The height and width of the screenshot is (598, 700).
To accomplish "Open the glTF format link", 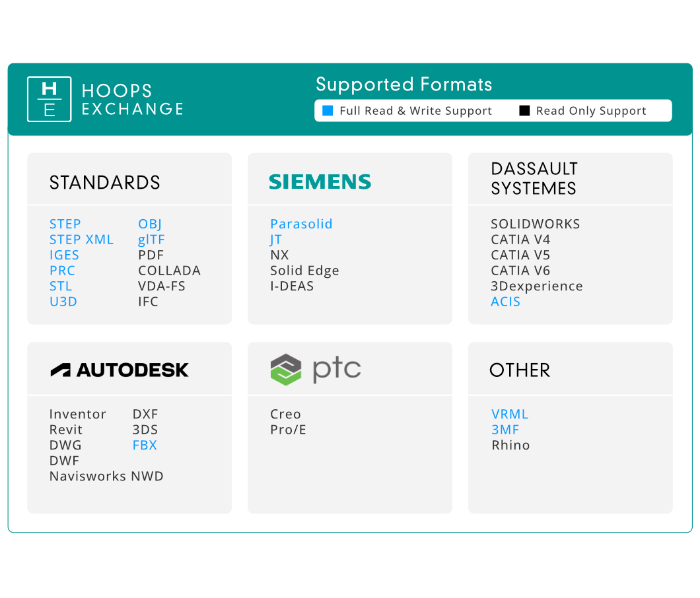I will point(151,240).
